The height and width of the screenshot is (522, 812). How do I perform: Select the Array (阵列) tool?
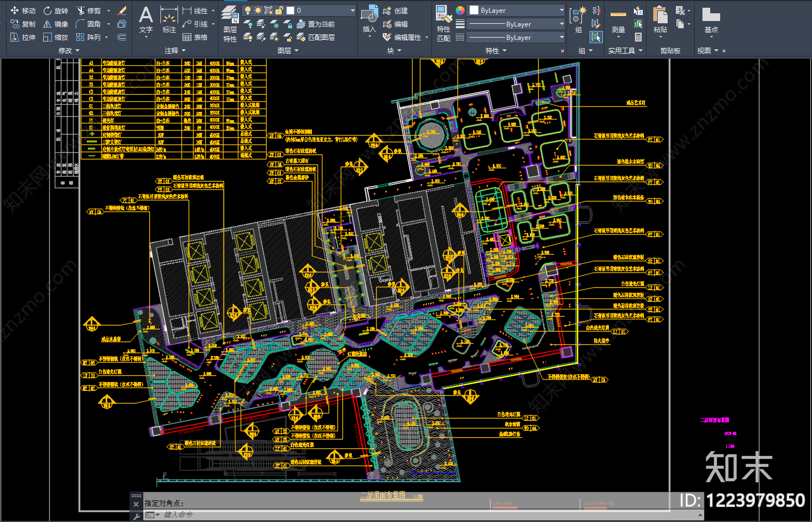89,37
